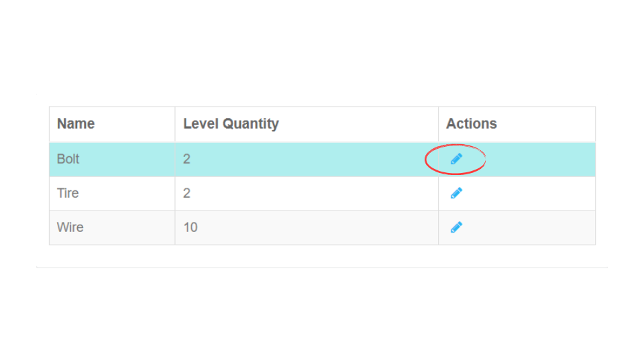Screen dimensions: 644x362
Task: Click Wire's level quantity value 10
Action: tap(191, 227)
